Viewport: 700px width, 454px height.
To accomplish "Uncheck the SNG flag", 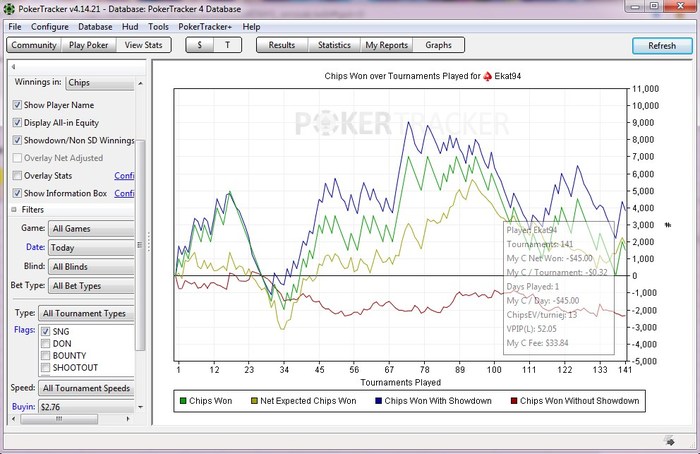I will (x=45, y=331).
